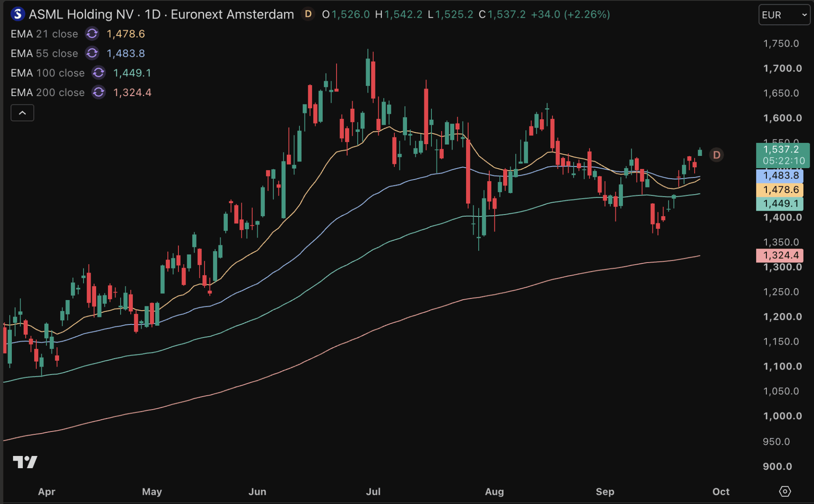Viewport: 814px width, 504px height.
Task: Click the ASML symbol logo icon
Action: [x=17, y=14]
